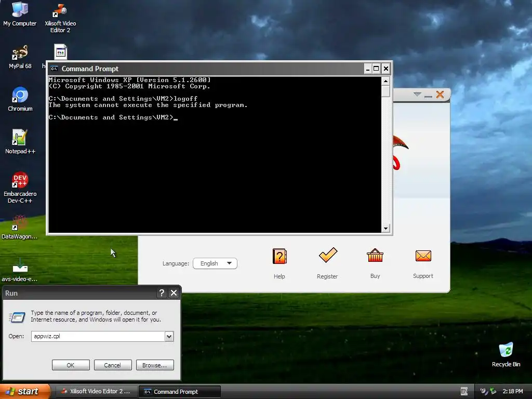Close the Command Prompt window
Screen dimensions: 532x399
(386, 69)
